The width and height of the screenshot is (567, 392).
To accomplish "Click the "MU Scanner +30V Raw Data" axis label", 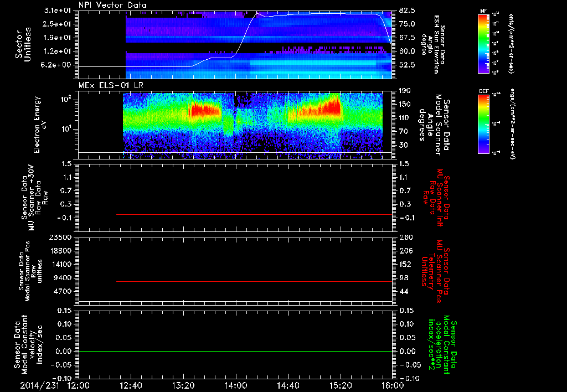I will (x=35, y=198).
